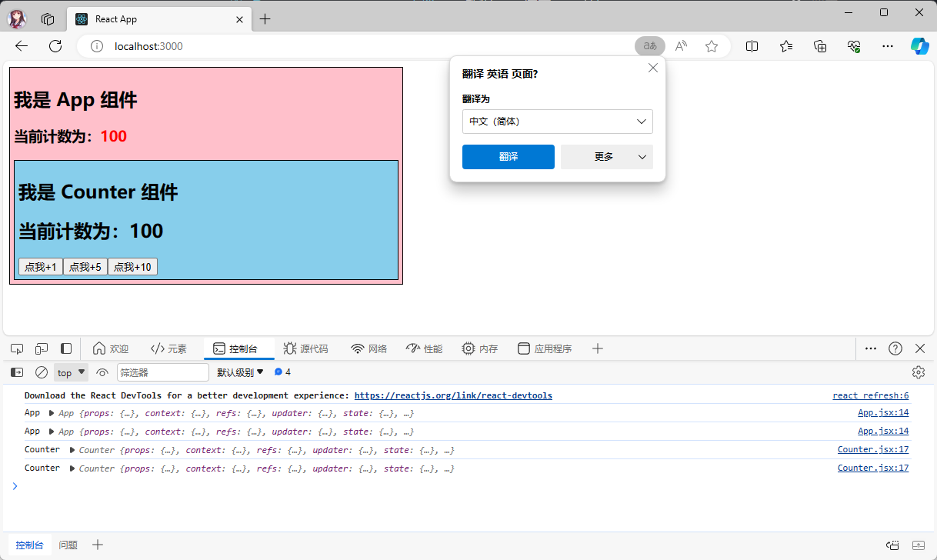This screenshot has height=560, width=937.
Task: Toggle the console sidebar panel
Action: pyautogui.click(x=17, y=372)
